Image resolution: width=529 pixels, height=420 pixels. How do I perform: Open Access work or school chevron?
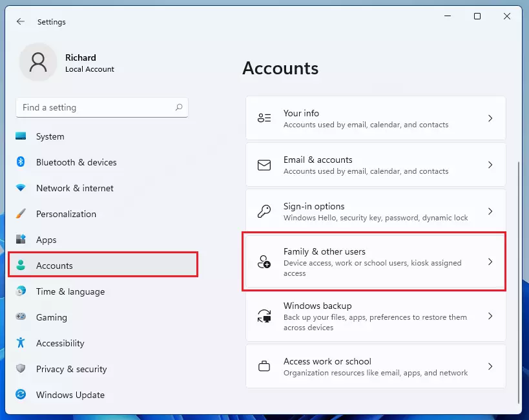click(x=490, y=366)
